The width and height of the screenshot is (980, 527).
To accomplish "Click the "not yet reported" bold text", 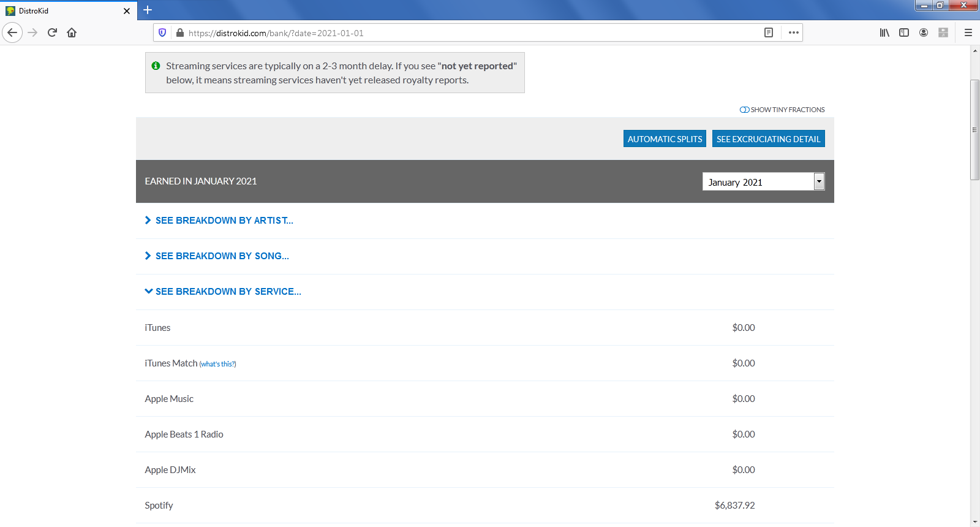I will [477, 66].
